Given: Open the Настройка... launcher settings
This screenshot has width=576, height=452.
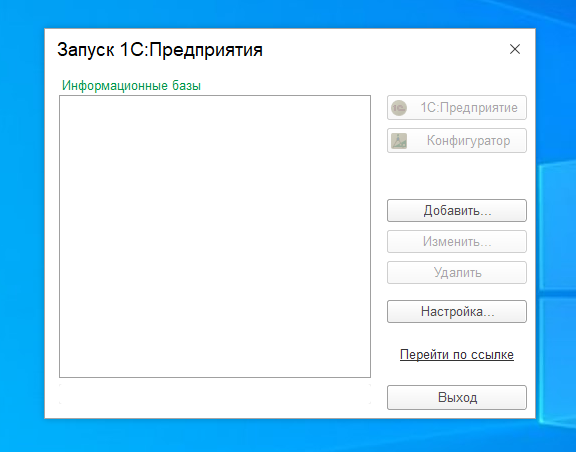Looking at the screenshot, I should (x=457, y=312).
